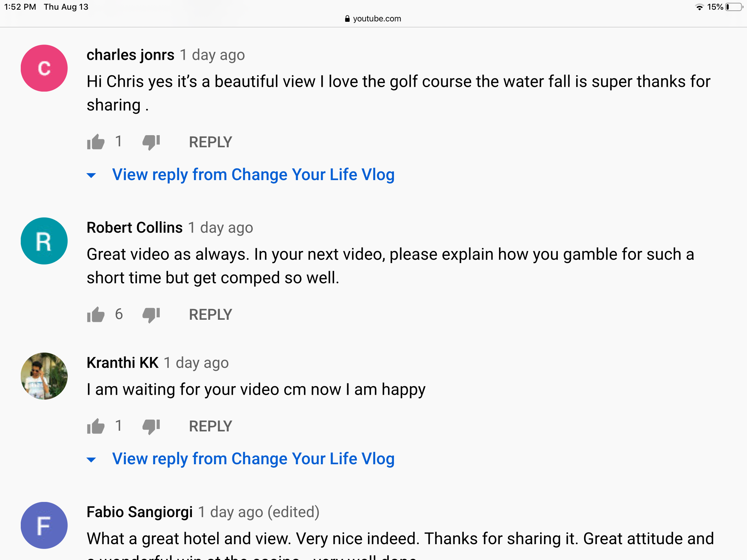This screenshot has width=747, height=560.
Task: Expand reply arrow under Kranthi KK's comment
Action: click(91, 459)
